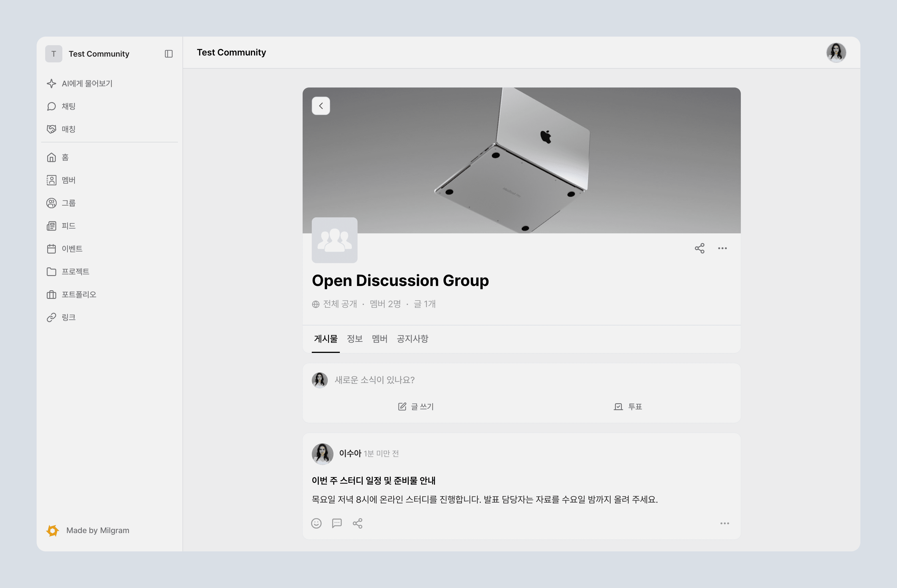Image resolution: width=897 pixels, height=588 pixels.
Task: Switch to the 정보 tab
Action: point(355,339)
